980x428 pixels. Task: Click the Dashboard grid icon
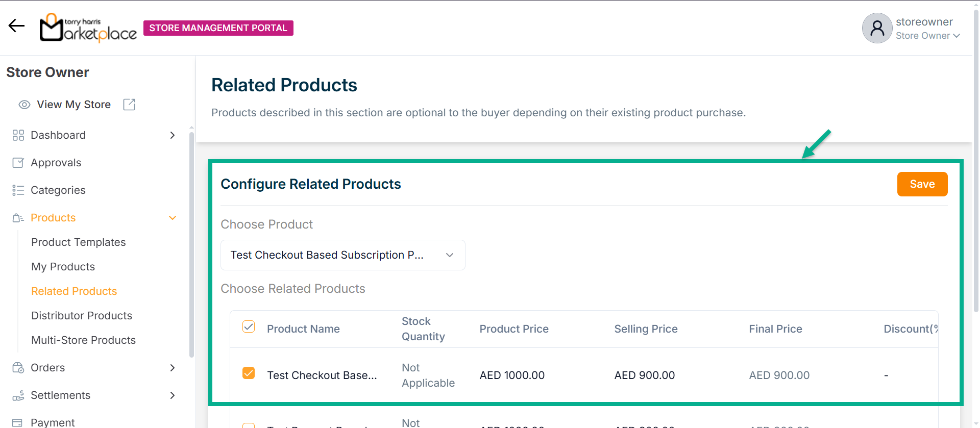[x=18, y=135]
